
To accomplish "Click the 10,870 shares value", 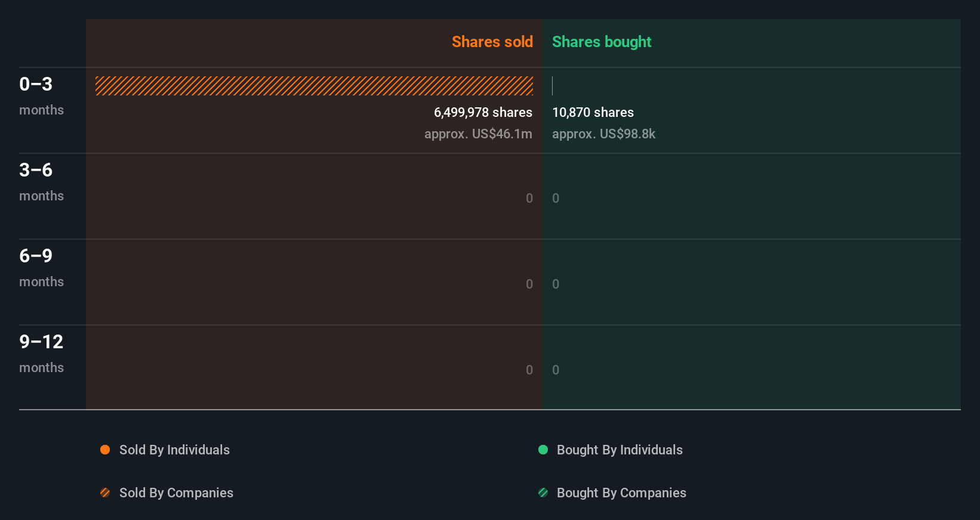I will [x=593, y=112].
